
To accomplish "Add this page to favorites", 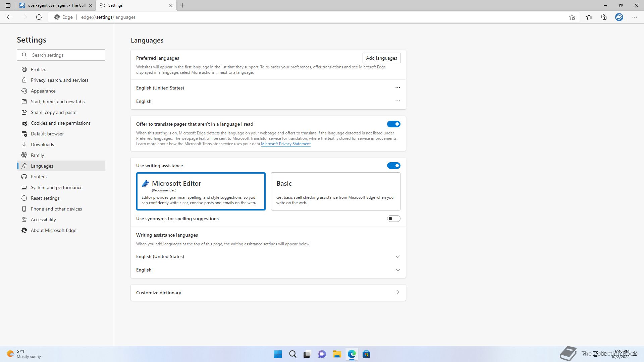I will click(572, 17).
